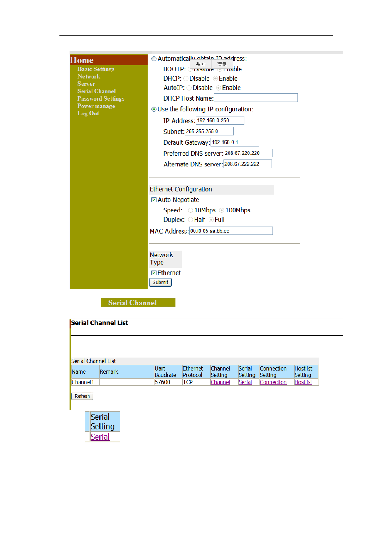Open Connection link in channel table
392x555 pixels.
point(273,382)
